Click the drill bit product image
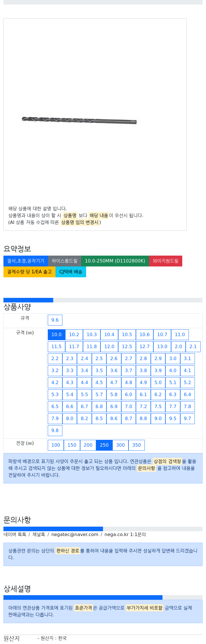Screen dimensions: 206x644 pyautogui.click(x=79, y=120)
